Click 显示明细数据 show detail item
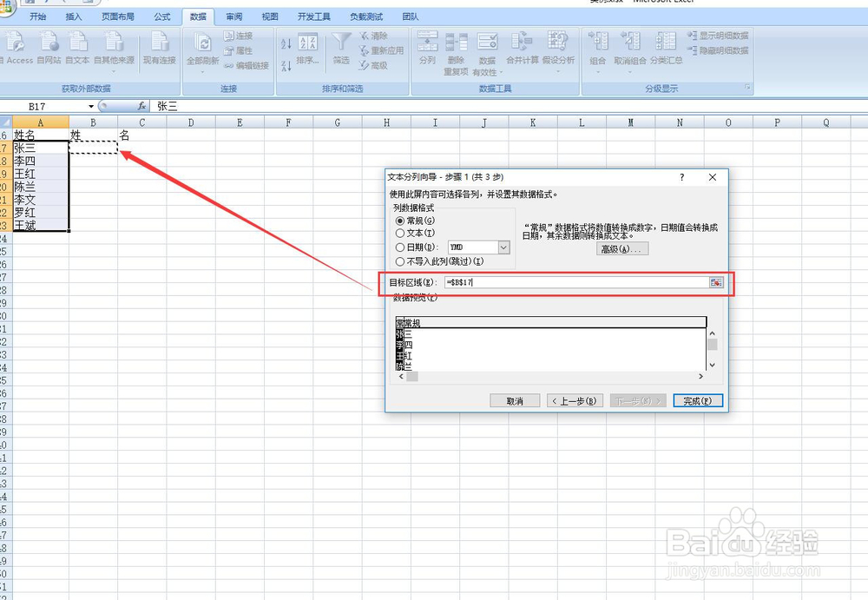 point(718,36)
